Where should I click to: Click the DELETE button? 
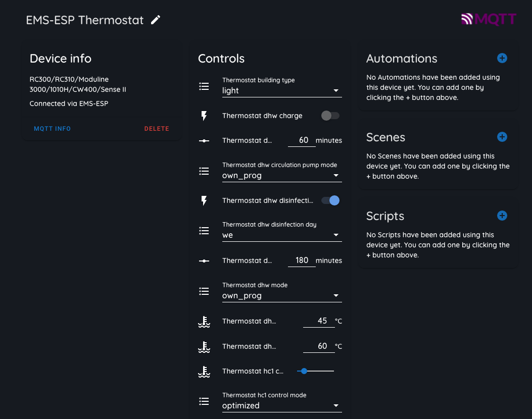(x=157, y=128)
